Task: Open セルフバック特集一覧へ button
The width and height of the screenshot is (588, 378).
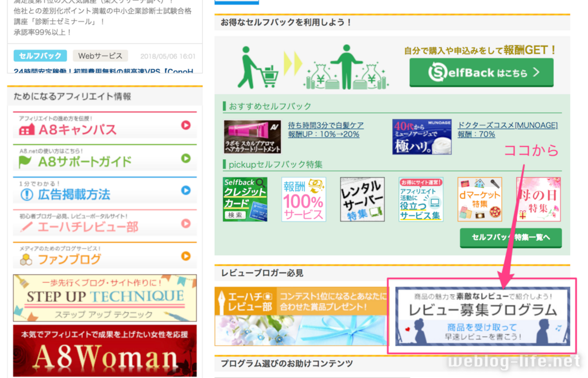Action: (x=510, y=237)
